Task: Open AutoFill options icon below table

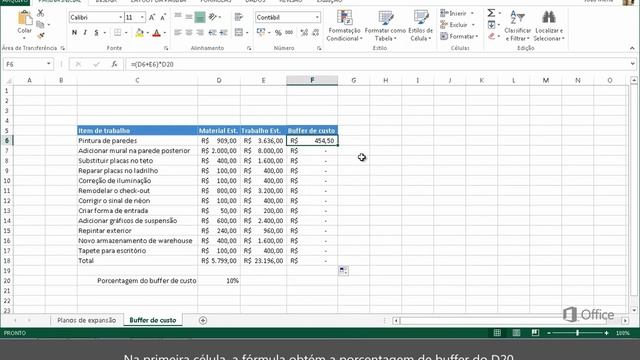Action: (343, 271)
